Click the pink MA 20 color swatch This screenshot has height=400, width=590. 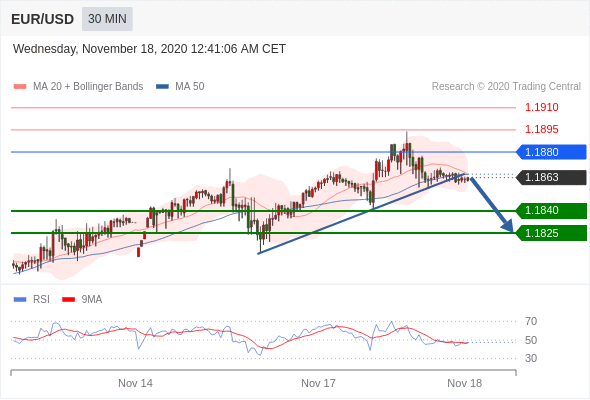(20, 87)
